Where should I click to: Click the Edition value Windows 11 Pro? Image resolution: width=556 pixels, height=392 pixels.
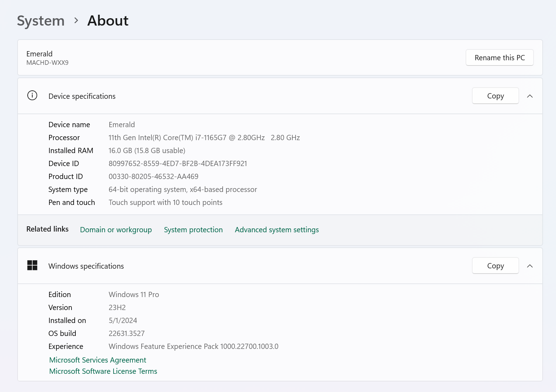pos(134,295)
